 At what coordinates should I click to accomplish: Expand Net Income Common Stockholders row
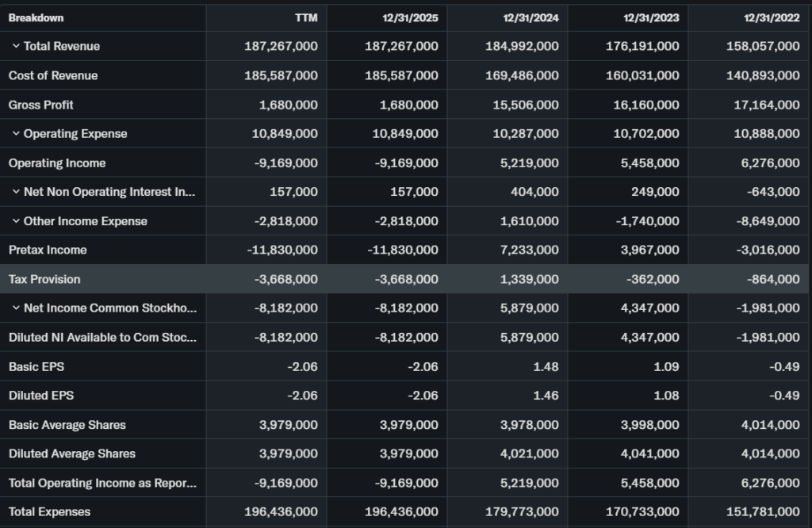click(x=16, y=308)
